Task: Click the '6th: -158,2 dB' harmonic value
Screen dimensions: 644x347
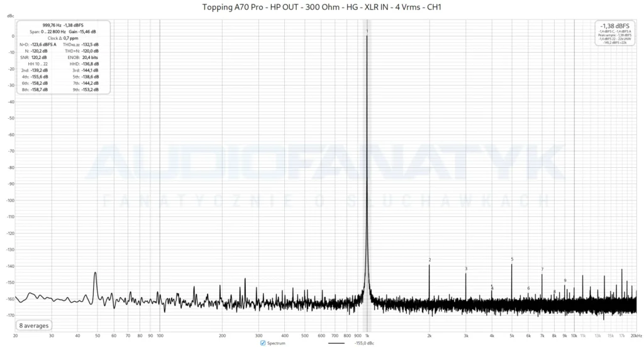Action: (x=35, y=84)
